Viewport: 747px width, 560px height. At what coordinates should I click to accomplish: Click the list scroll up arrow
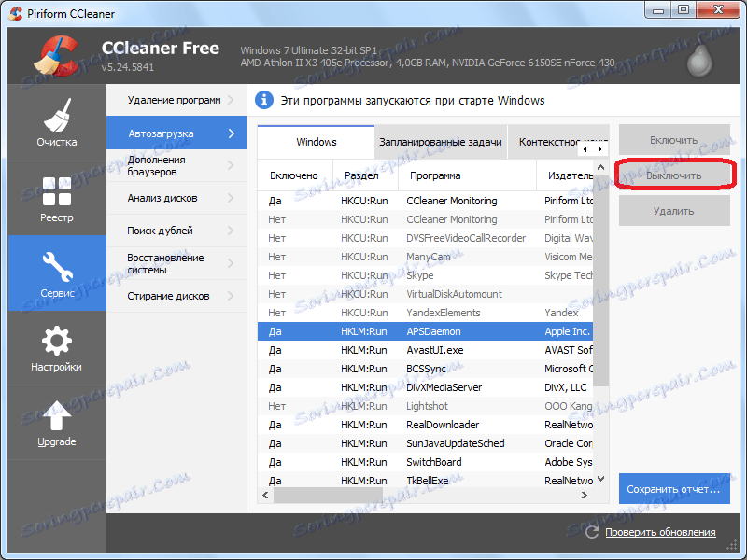pos(600,168)
